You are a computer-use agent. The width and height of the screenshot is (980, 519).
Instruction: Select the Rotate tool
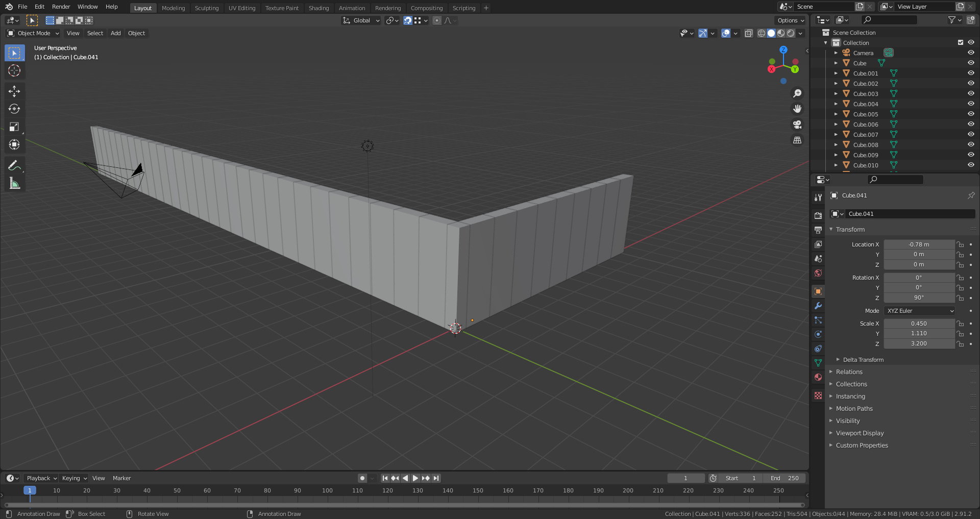click(14, 109)
